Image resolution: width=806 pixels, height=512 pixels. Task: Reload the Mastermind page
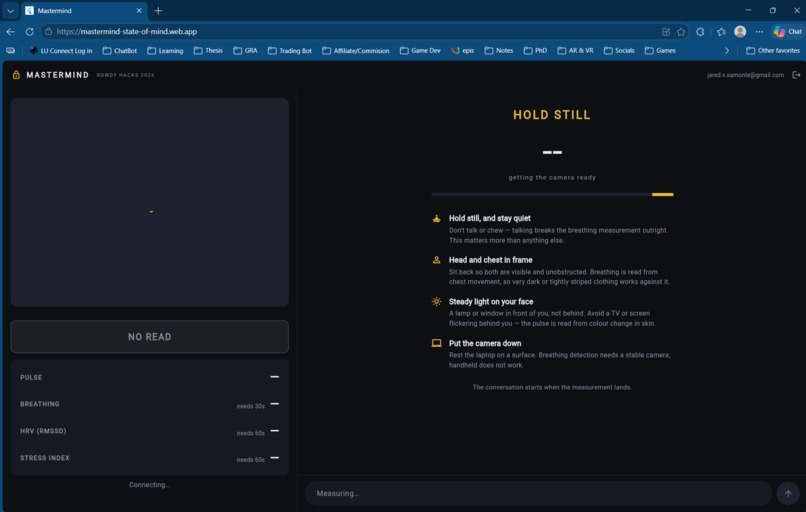[x=30, y=31]
